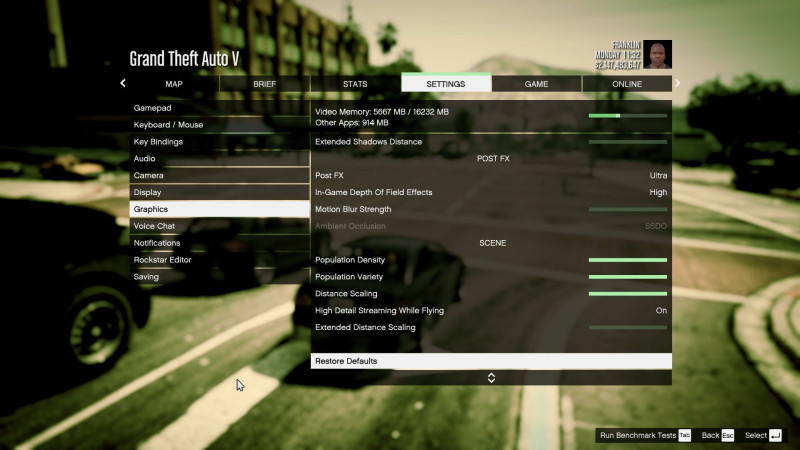Click the Grand Theft Auto V title
800x450 pixels.
(x=184, y=59)
